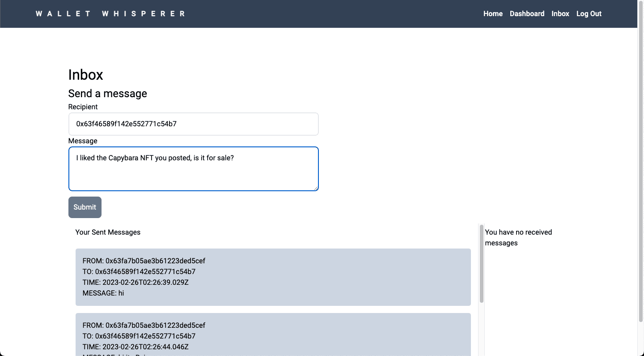The height and width of the screenshot is (356, 644).
Task: Click the sent messages list scrollbar
Action: click(x=481, y=264)
